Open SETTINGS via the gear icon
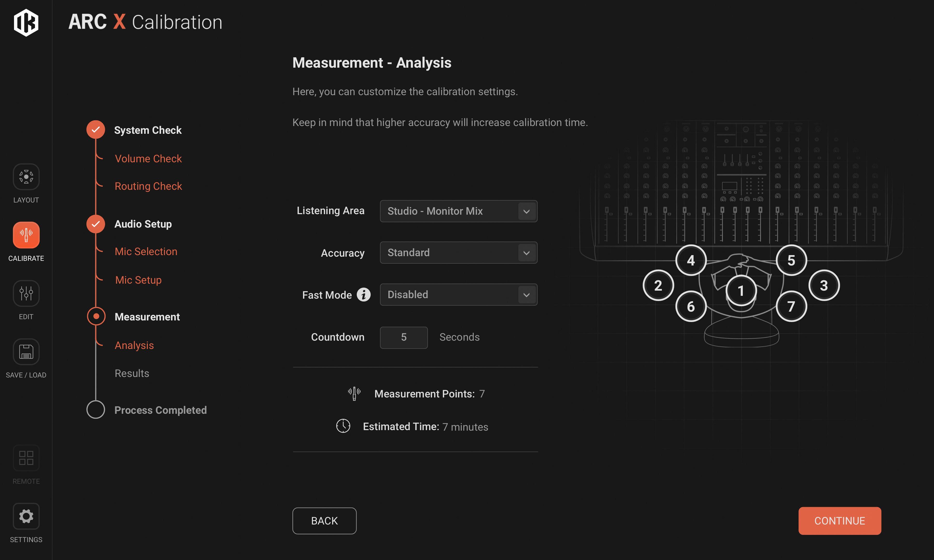The image size is (934, 560). pyautogui.click(x=26, y=516)
